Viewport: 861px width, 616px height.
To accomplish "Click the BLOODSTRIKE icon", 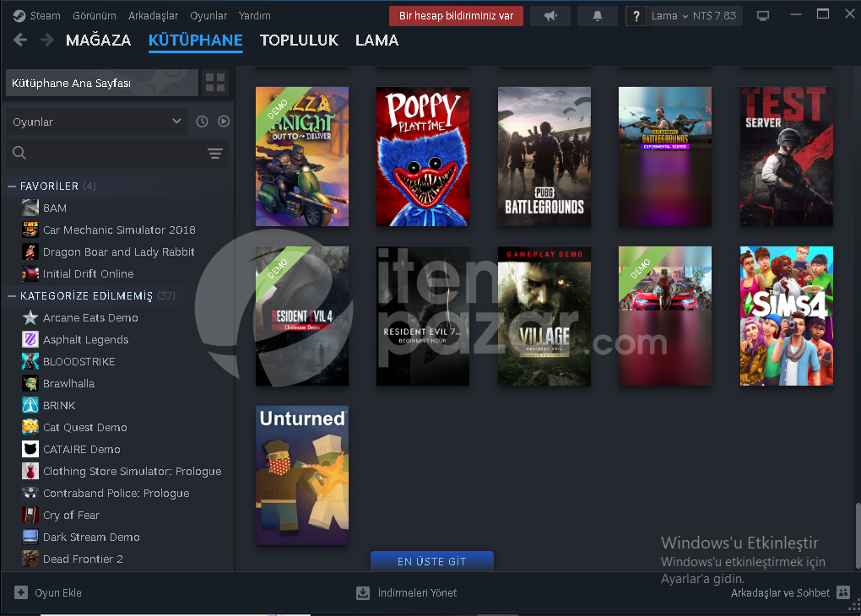I will [x=30, y=361].
